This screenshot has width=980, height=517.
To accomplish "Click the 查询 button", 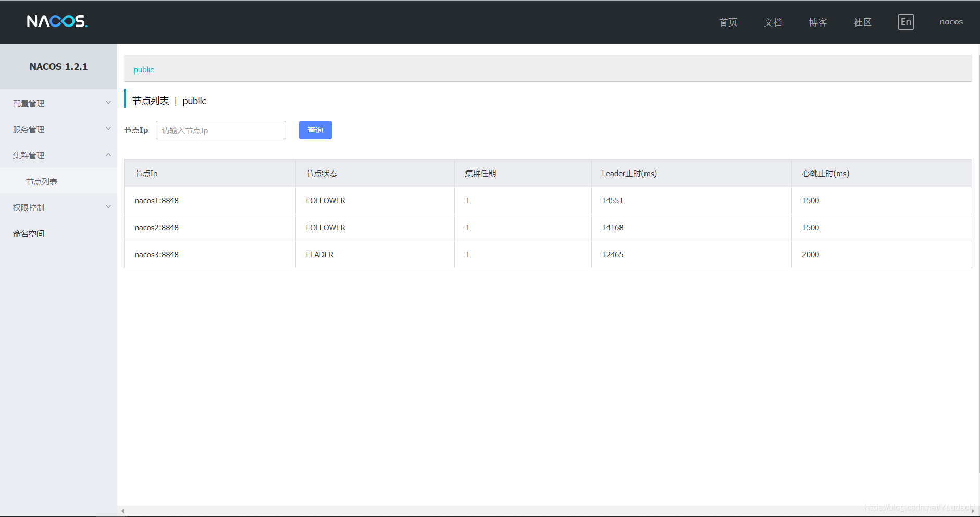I will tap(315, 130).
